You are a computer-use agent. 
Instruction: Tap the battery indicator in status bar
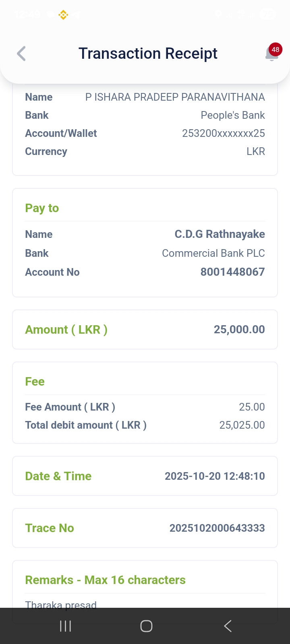[x=267, y=14]
